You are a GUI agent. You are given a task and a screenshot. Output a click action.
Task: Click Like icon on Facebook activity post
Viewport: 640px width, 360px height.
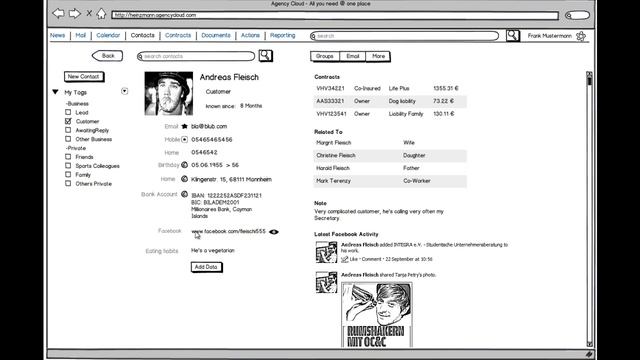(344, 259)
